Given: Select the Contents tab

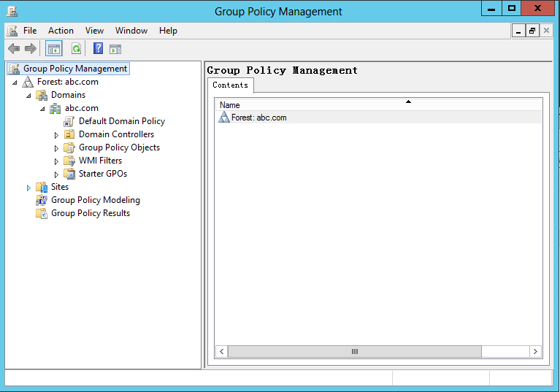Looking at the screenshot, I should [231, 85].
